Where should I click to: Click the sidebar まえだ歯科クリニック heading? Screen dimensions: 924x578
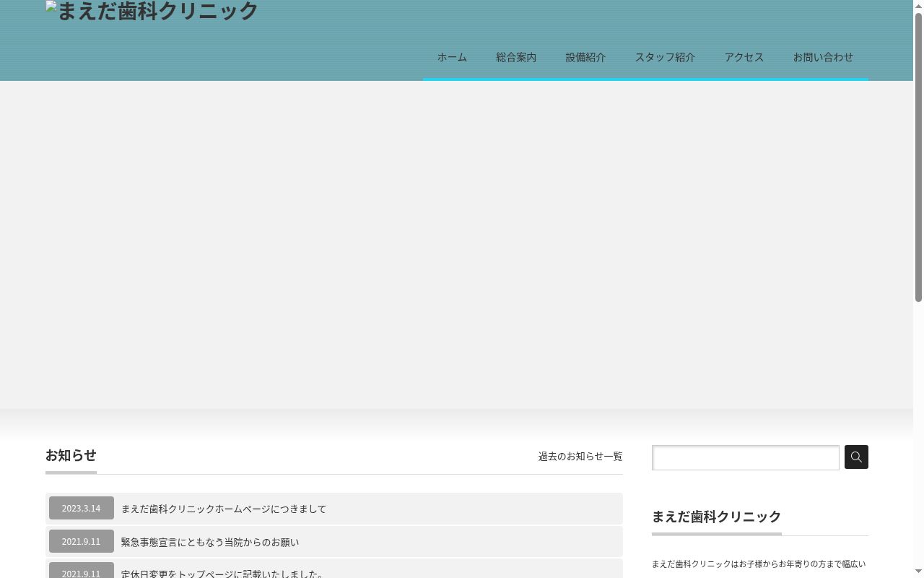point(717,517)
